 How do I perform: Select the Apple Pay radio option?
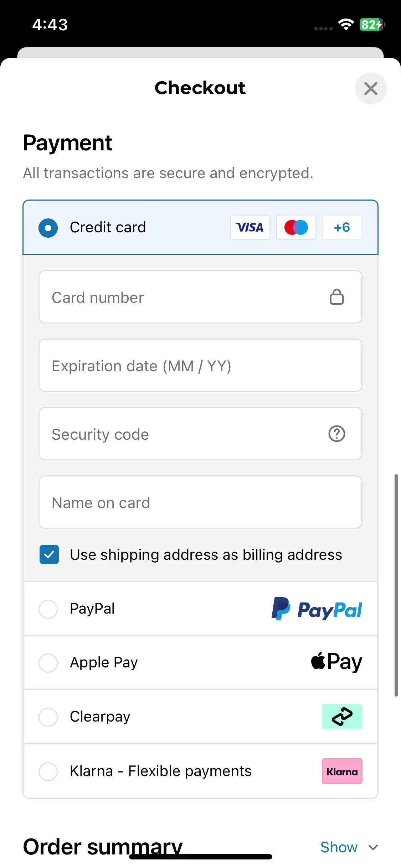click(48, 663)
